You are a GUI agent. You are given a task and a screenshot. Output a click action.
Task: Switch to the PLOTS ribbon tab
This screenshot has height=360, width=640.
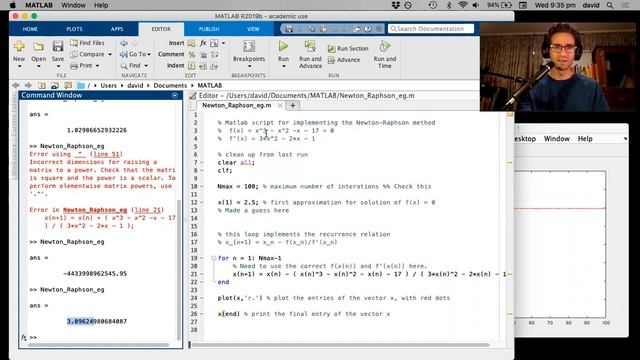(74, 29)
